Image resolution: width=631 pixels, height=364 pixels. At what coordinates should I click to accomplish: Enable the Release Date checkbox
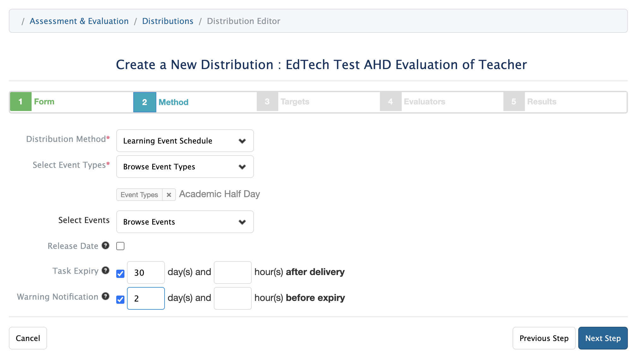pos(120,246)
